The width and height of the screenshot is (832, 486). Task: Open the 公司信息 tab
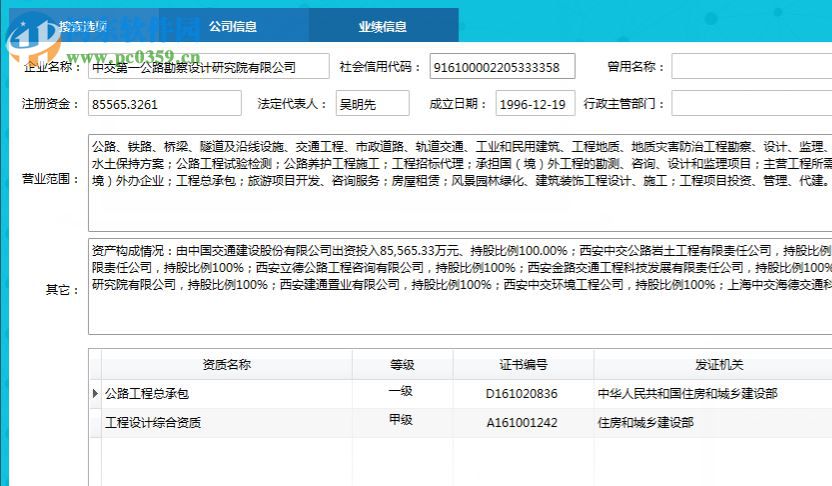233,25
